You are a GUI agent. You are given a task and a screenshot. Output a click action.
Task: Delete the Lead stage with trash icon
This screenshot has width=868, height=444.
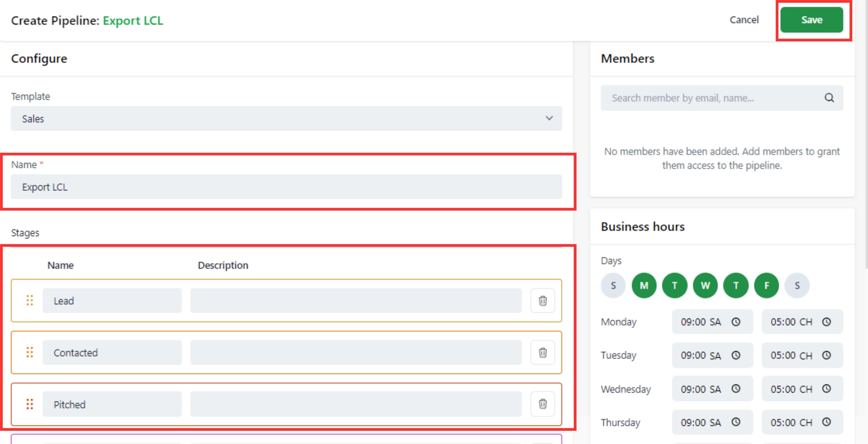click(542, 300)
